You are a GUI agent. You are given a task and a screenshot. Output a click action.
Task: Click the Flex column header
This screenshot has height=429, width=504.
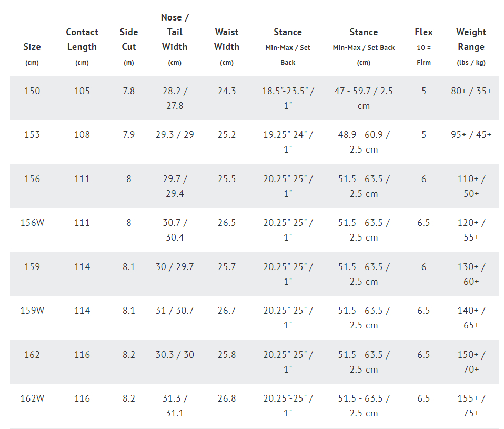(x=424, y=47)
